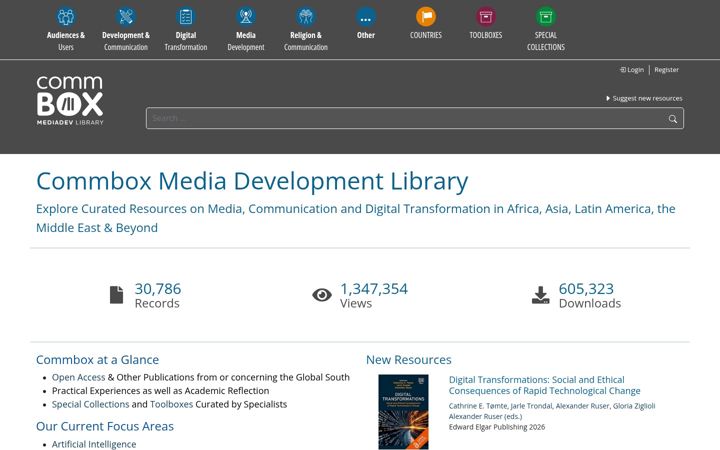Click the Alexander Ruser (eds.) text
Viewport: 720px width, 450px height.
pos(485,416)
